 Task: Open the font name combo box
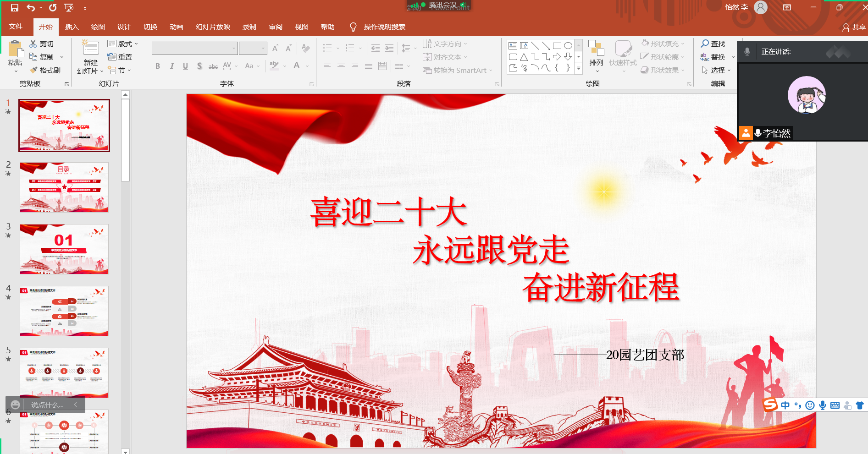click(x=194, y=48)
